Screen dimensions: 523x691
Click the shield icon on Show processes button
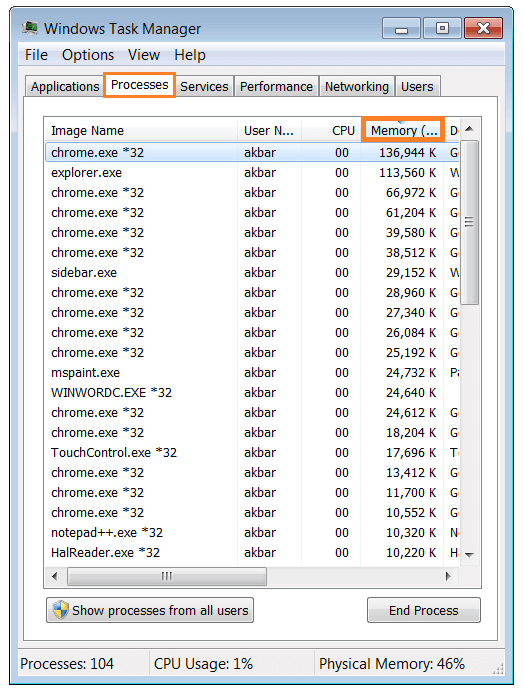(x=60, y=610)
